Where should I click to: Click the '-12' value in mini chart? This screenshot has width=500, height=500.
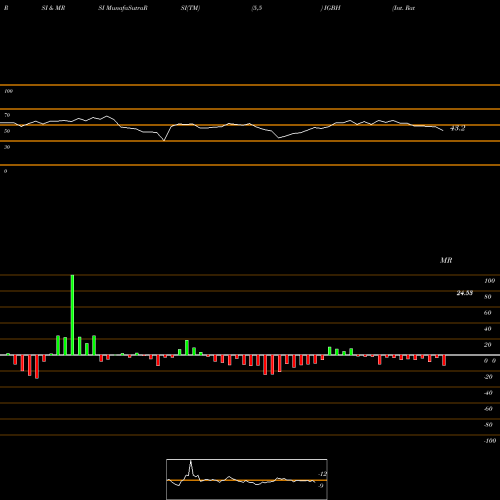pyautogui.click(x=323, y=474)
